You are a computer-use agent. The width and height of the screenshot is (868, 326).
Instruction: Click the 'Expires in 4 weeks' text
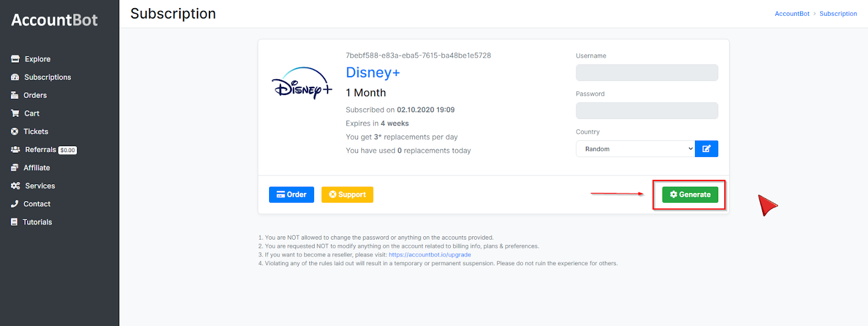(x=378, y=123)
